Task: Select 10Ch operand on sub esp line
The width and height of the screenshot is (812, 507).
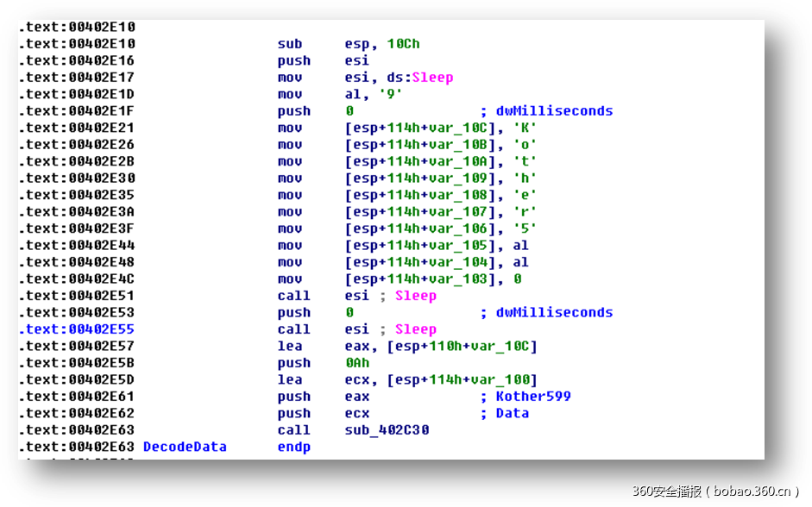Action: pyautogui.click(x=403, y=44)
